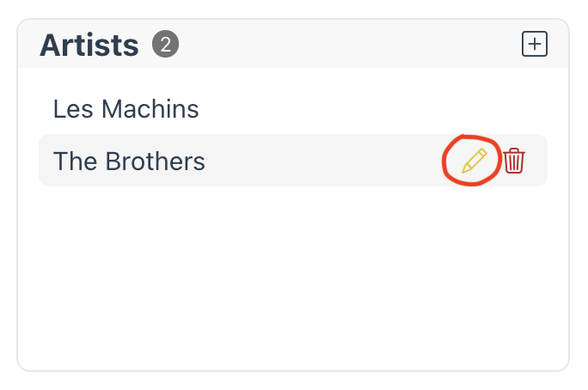Edit The Brothers with the pencil icon

click(474, 161)
